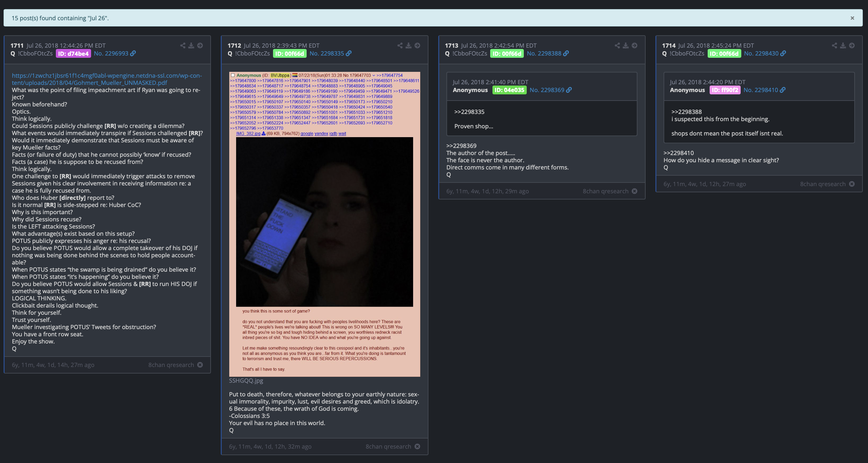This screenshot has height=463, width=868.
Task: Dismiss the '15 post(s) found' search alert
Action: [852, 18]
